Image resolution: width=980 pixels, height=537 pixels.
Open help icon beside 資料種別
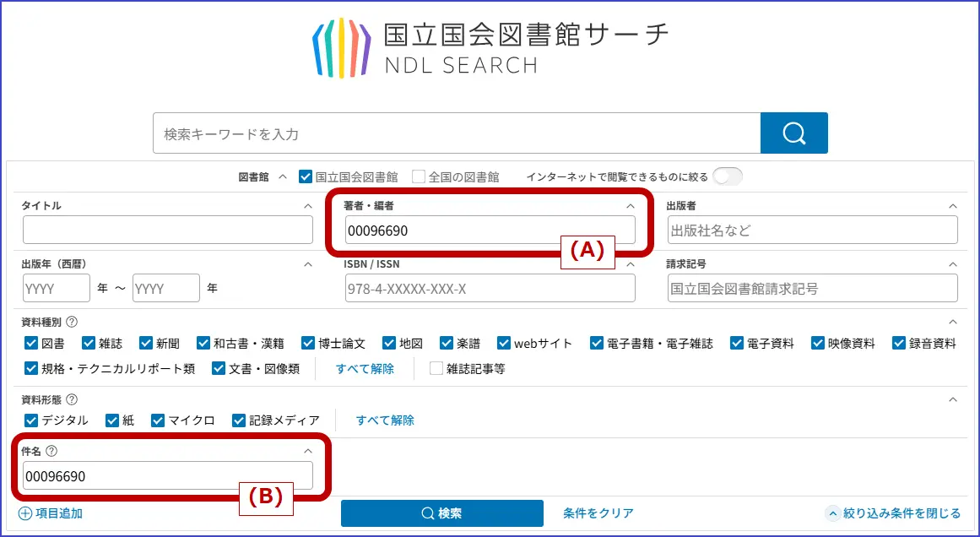tap(72, 322)
